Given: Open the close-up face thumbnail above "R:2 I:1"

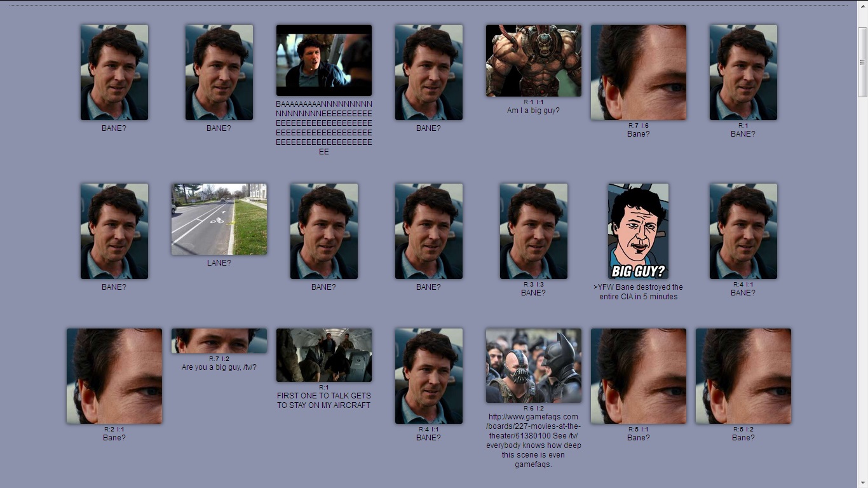Looking at the screenshot, I should [114, 376].
